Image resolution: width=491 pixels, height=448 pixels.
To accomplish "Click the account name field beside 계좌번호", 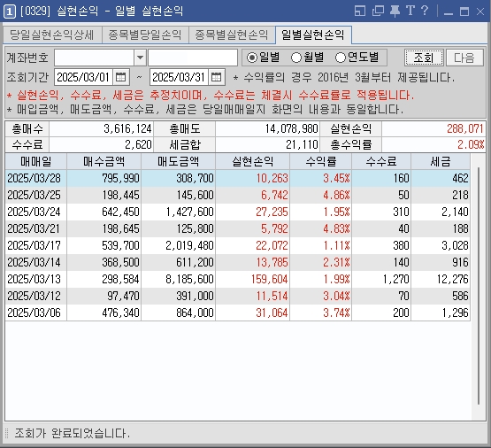I will (x=193, y=58).
